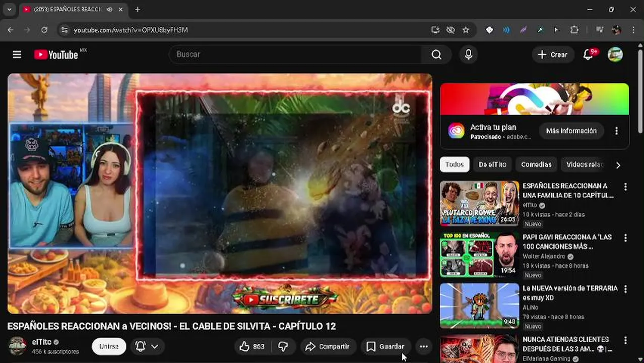
Task: Click the video title ESPAÑOLES REACCIONAN a VECINOS
Action: pos(171,326)
